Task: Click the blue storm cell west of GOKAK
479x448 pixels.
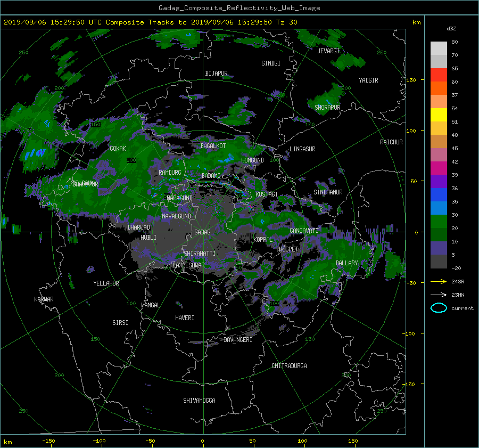Action: pyautogui.click(x=35, y=153)
